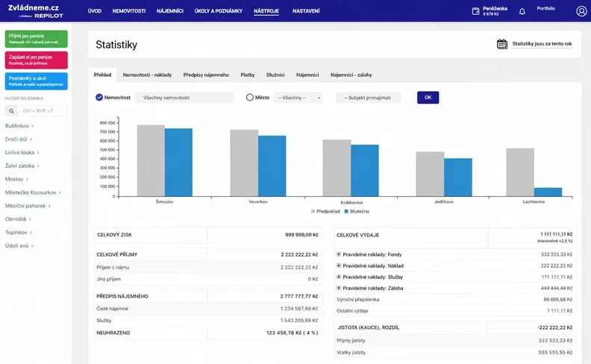The width and height of the screenshot is (591, 364).
Task: Click blue Poznámky a úkol button
Action: [36, 81]
